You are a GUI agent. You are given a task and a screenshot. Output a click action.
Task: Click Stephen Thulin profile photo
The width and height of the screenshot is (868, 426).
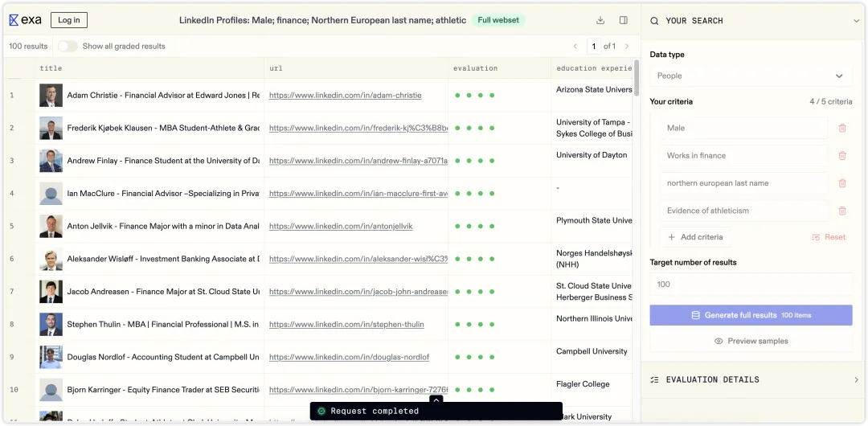click(51, 324)
